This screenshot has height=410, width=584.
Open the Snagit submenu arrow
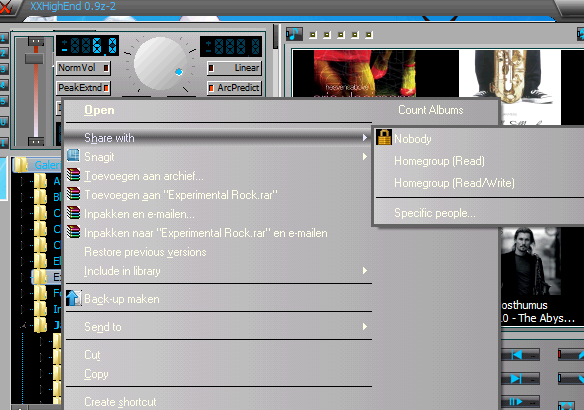(x=365, y=157)
